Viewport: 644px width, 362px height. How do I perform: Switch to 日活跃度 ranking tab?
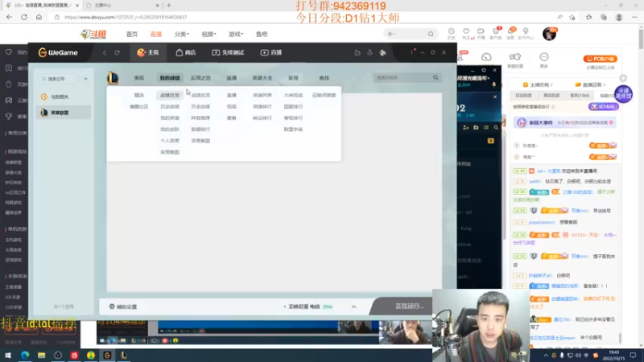pyautogui.click(x=523, y=95)
